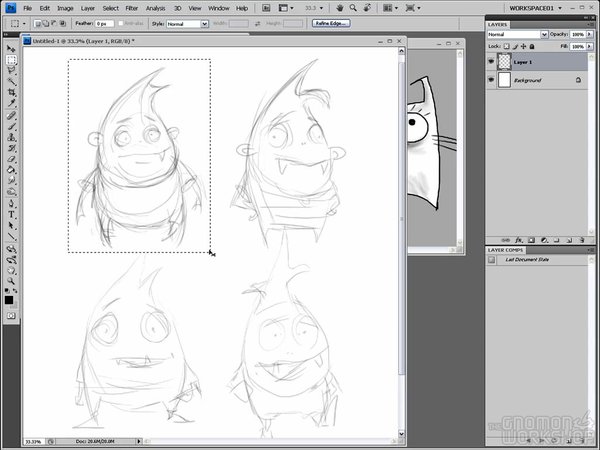Open the Filter menu
This screenshot has height=450, width=600.
pos(132,8)
